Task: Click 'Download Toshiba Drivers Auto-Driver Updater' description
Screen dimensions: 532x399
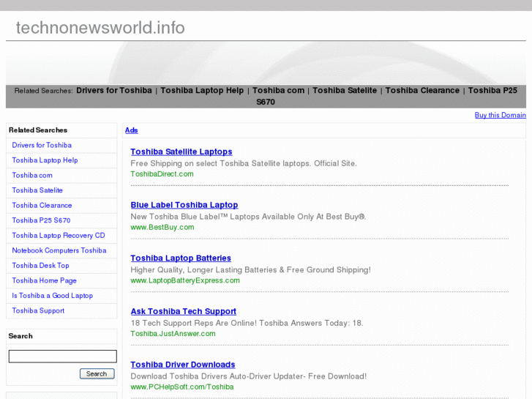Action: tap(248, 376)
